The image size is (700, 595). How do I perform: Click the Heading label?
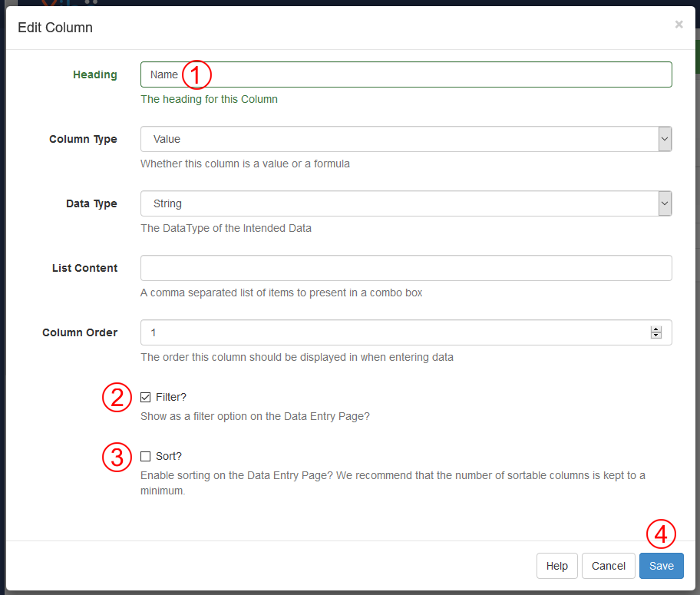click(95, 74)
